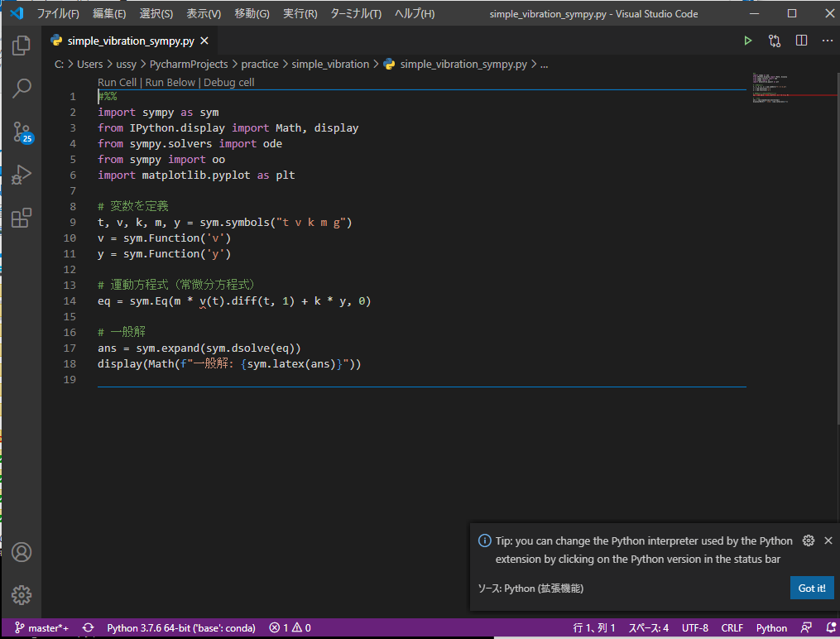Image resolution: width=840 pixels, height=639 pixels.
Task: Open the notifications bell in status bar
Action: [830, 628]
